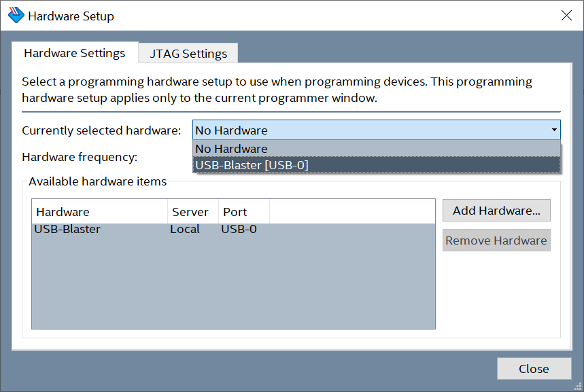Switch to the JTAG Settings tab
Screen dimensions: 584x392
188,54
